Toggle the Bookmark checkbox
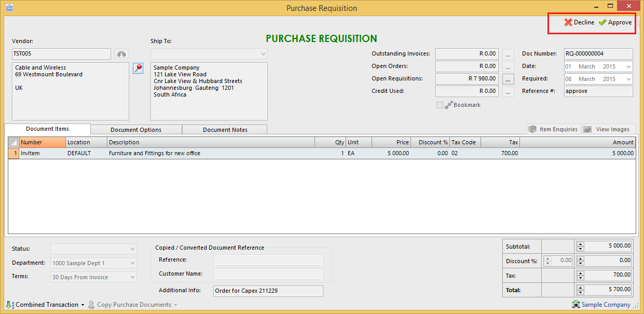644x314 pixels. (440, 105)
